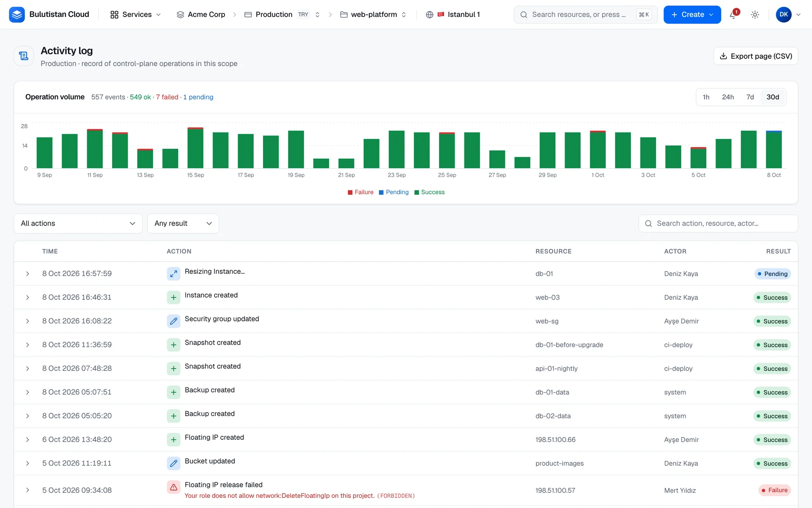
Task: Click the plus icon for Instance created
Action: tap(173, 298)
